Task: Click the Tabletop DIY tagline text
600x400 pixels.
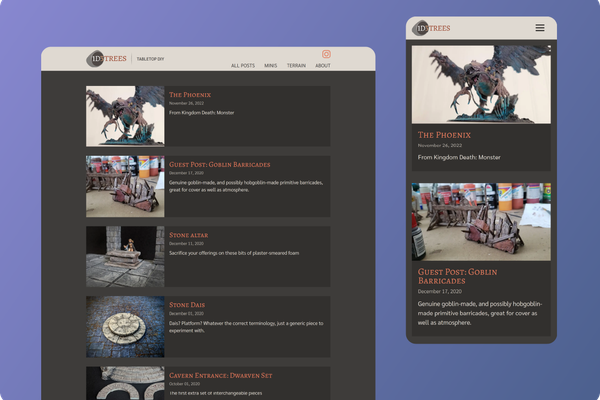Action: click(x=150, y=59)
